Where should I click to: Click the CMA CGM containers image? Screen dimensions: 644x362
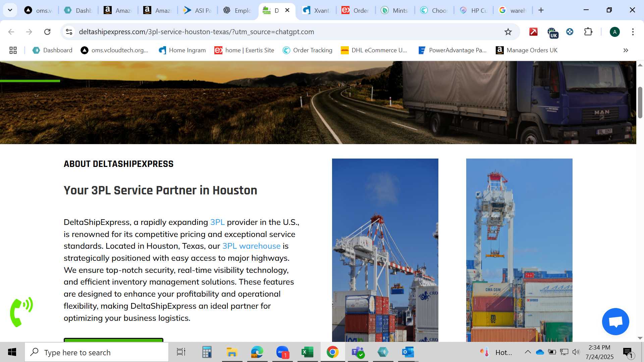pyautogui.click(x=519, y=250)
